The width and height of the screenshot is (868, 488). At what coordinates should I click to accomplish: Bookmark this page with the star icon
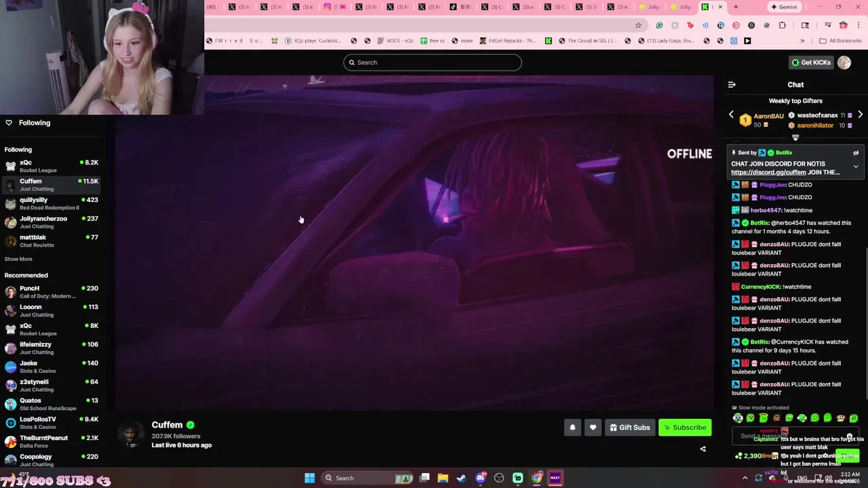pyautogui.click(x=638, y=25)
